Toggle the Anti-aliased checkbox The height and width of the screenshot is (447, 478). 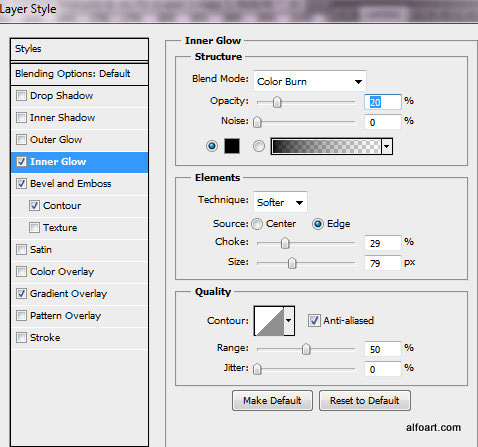point(314,321)
